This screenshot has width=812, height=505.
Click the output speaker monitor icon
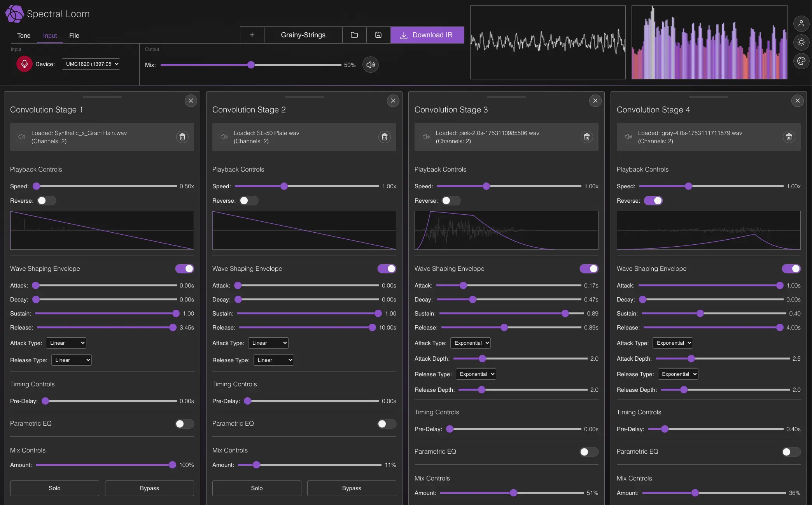[x=370, y=65]
